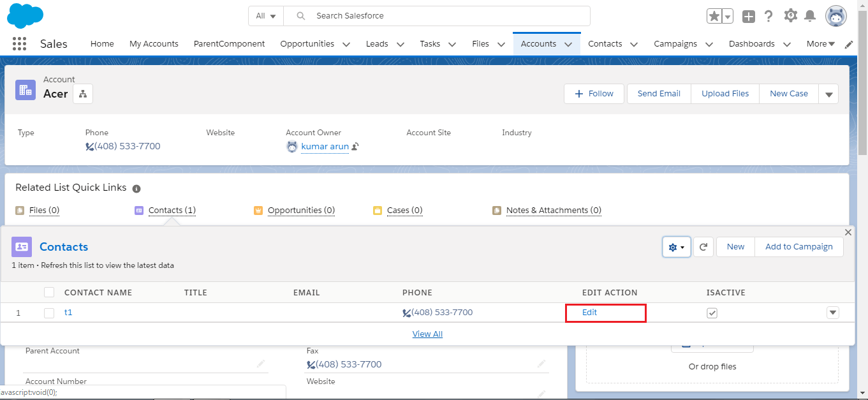Show more account actions dropdown

point(828,94)
